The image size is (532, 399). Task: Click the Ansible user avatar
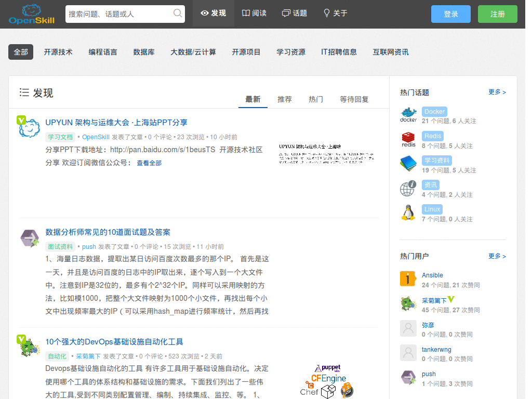[408, 279]
